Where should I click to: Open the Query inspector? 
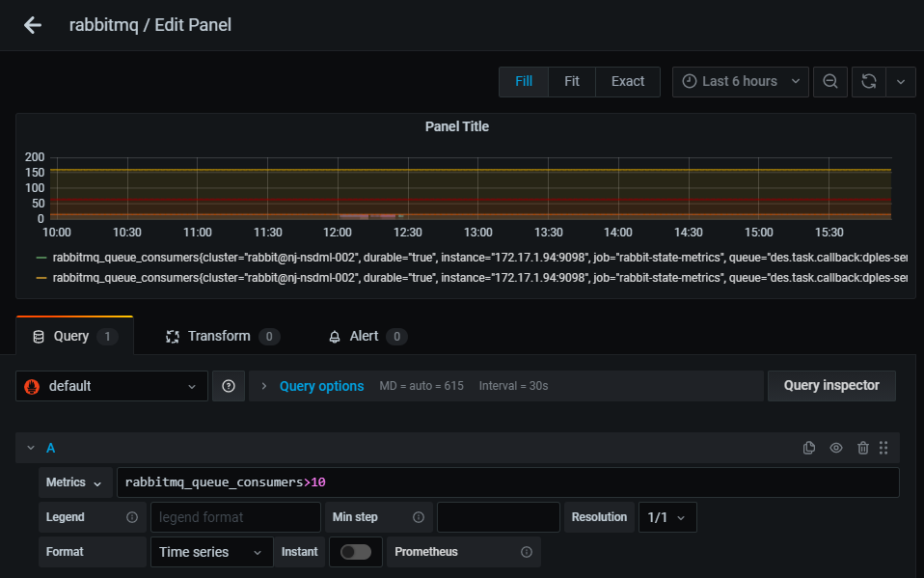831,386
